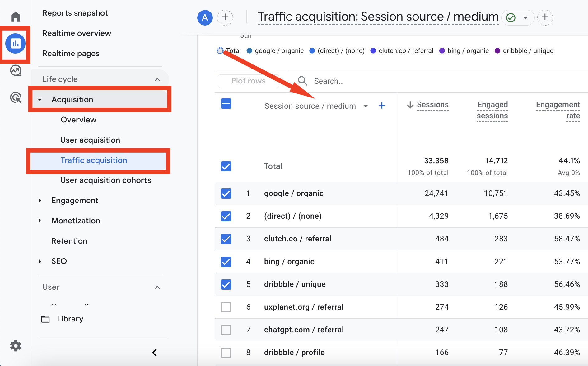Select User acquisition report

tap(90, 140)
